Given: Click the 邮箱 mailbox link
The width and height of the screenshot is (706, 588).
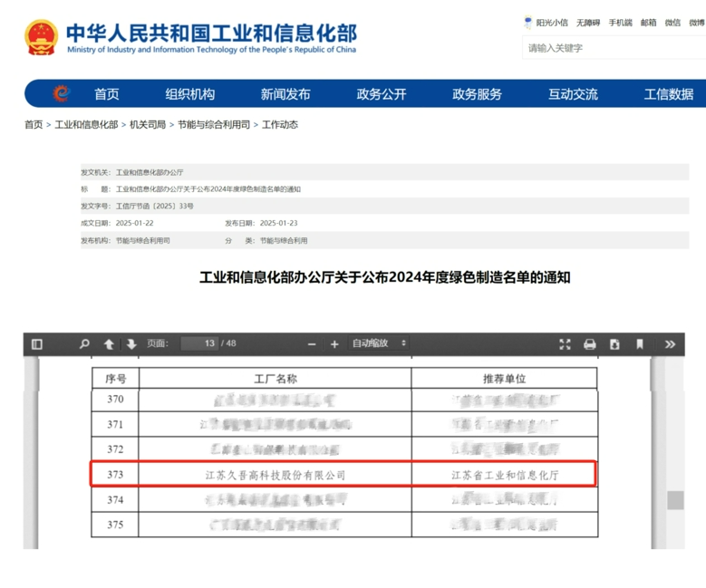Looking at the screenshot, I should click(x=648, y=23).
